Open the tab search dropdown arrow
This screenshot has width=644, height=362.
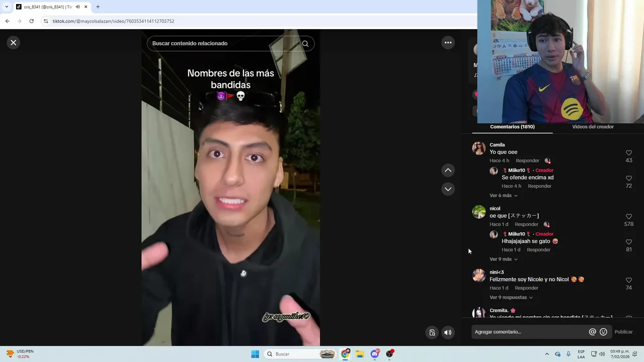coord(7,7)
